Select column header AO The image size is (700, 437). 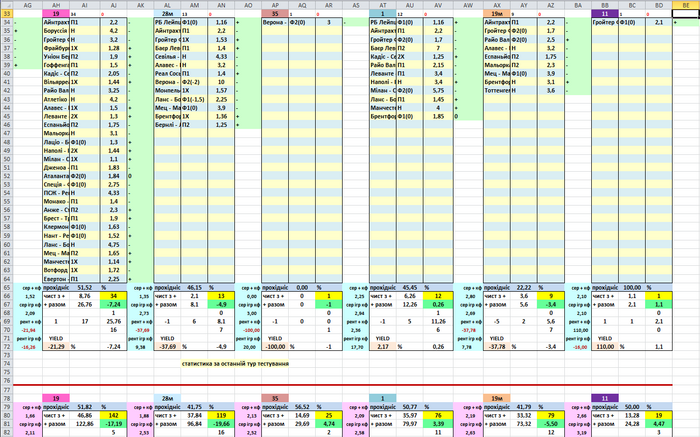(x=248, y=5)
